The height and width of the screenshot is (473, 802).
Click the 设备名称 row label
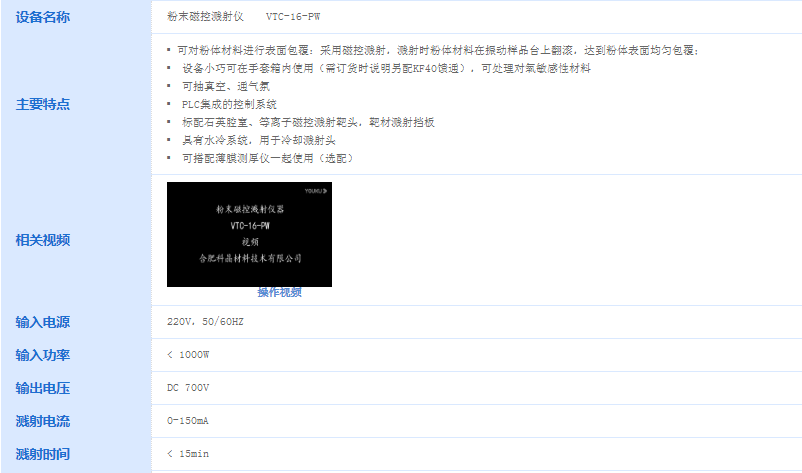pos(42,17)
